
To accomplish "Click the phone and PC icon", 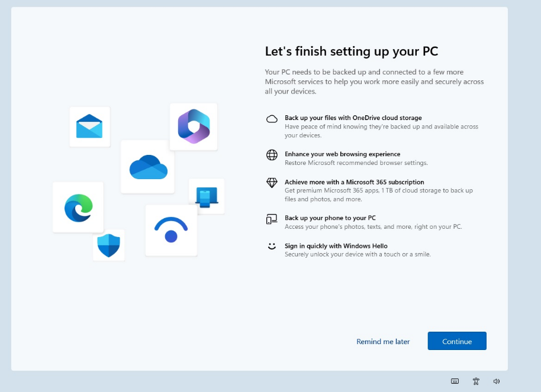I will click(x=272, y=219).
